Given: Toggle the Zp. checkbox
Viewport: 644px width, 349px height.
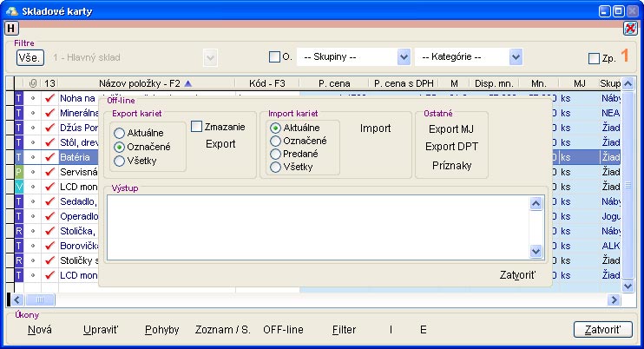Looking at the screenshot, I should click(594, 58).
